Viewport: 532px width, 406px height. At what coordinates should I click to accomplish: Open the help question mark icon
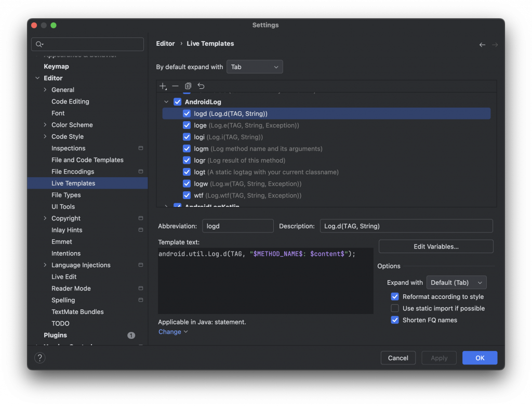(x=39, y=358)
